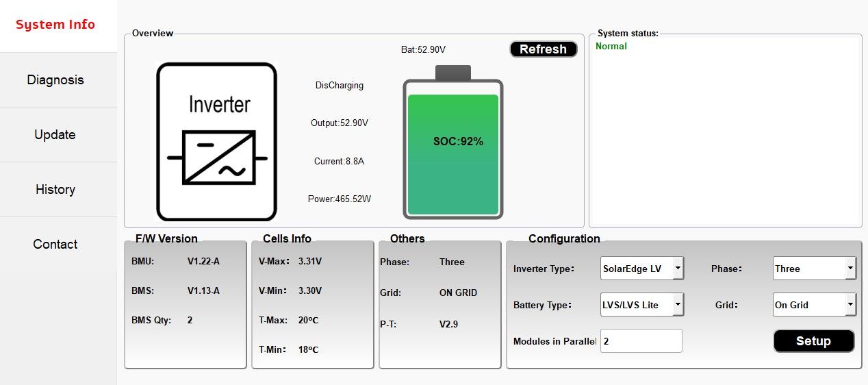Open the System Info tab

tap(55, 25)
